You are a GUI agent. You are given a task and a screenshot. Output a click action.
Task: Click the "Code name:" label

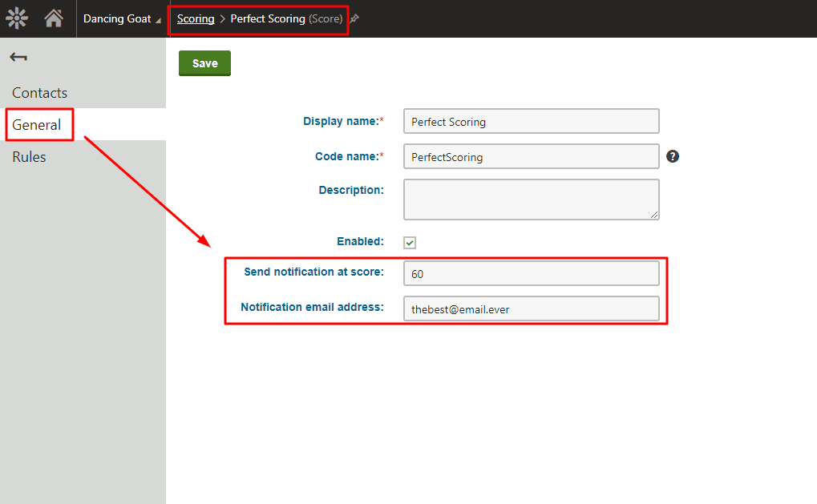[349, 157]
